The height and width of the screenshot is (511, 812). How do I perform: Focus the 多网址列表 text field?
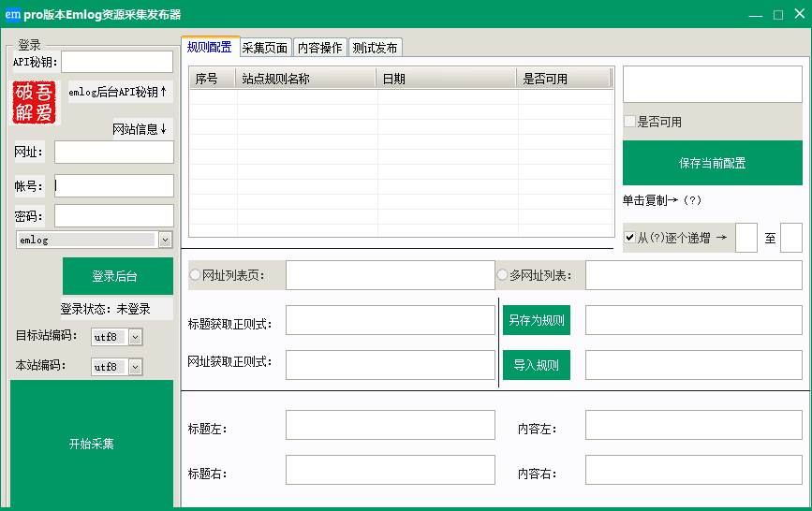pyautogui.click(x=694, y=275)
